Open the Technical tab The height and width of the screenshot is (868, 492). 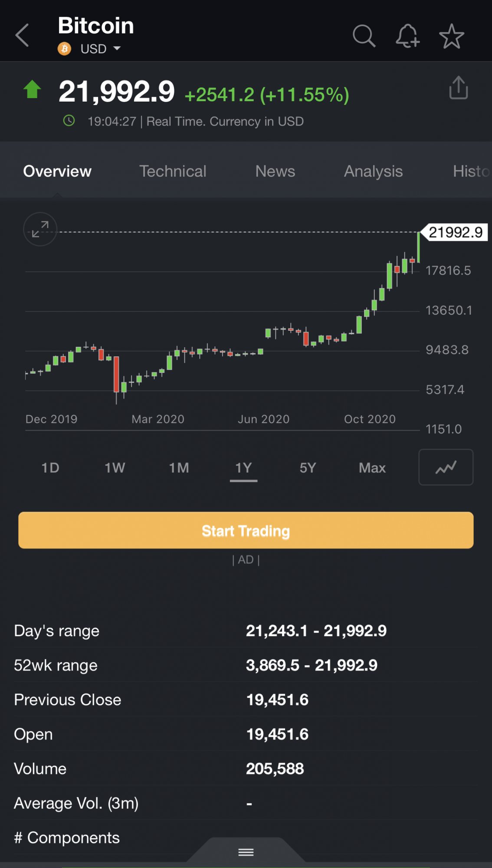point(173,171)
